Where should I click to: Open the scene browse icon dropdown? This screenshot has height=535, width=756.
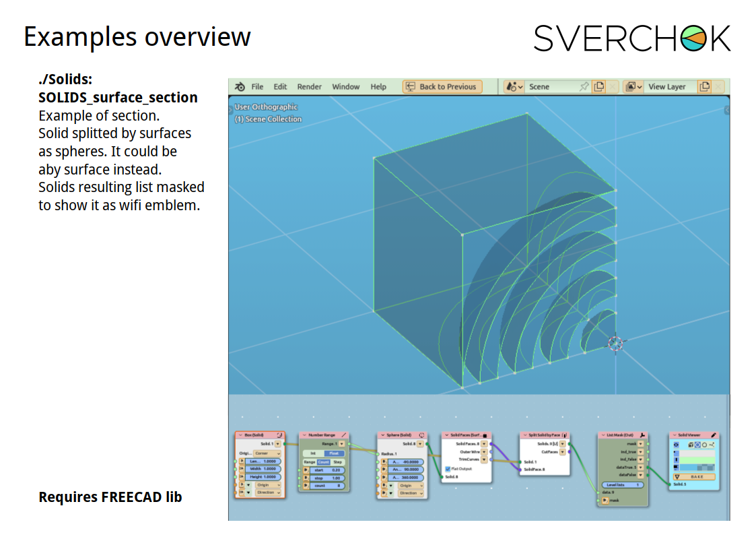514,87
